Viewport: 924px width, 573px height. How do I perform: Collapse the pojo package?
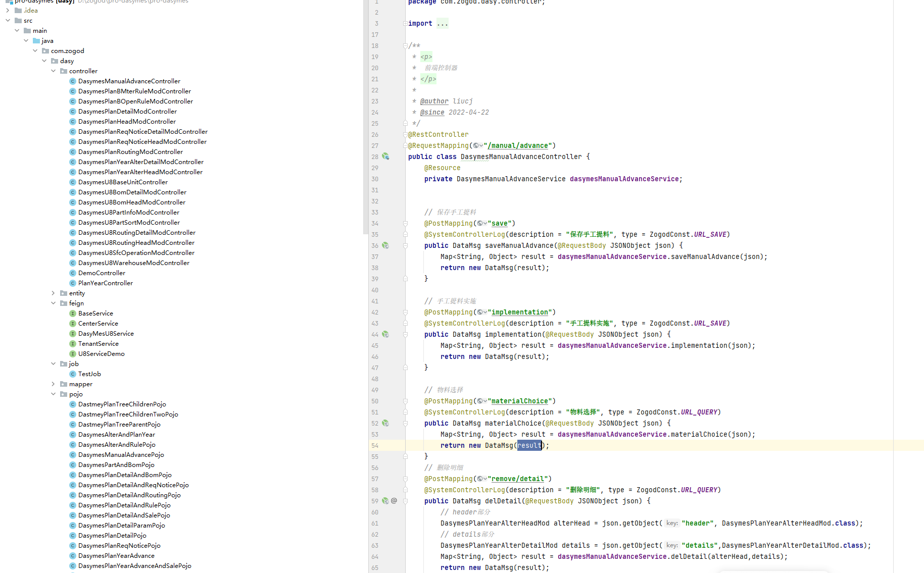[53, 394]
